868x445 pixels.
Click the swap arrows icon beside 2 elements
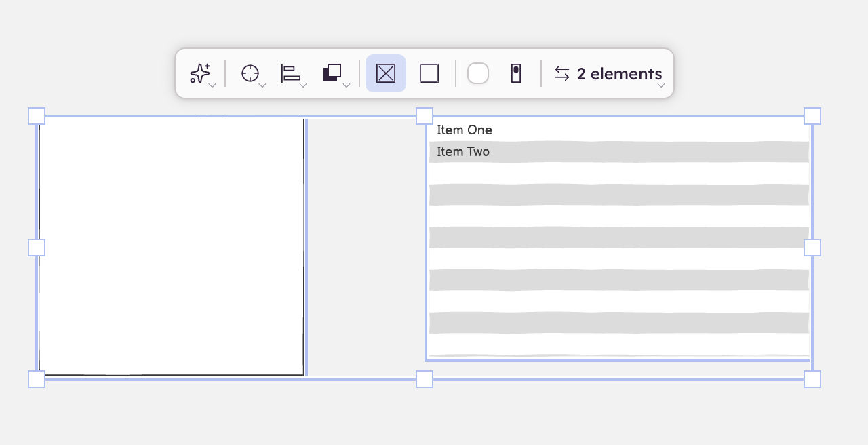click(562, 73)
